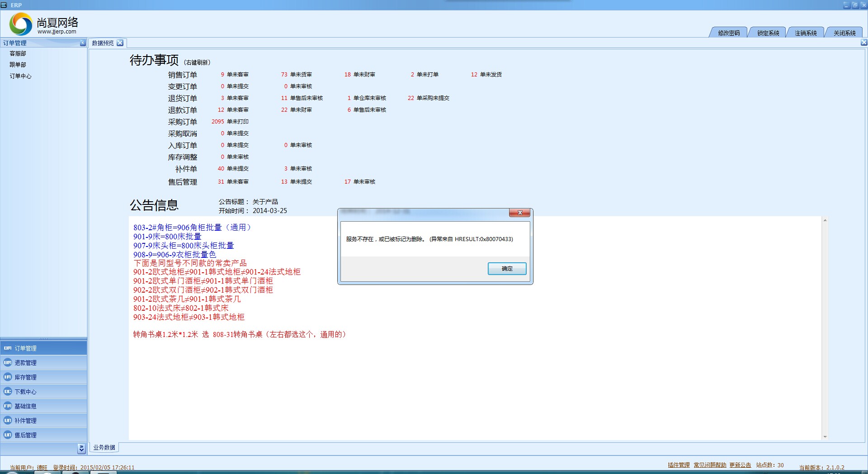This screenshot has width=868, height=474.
Task: Open 退款管理 via its BM circle icon
Action: coord(7,362)
